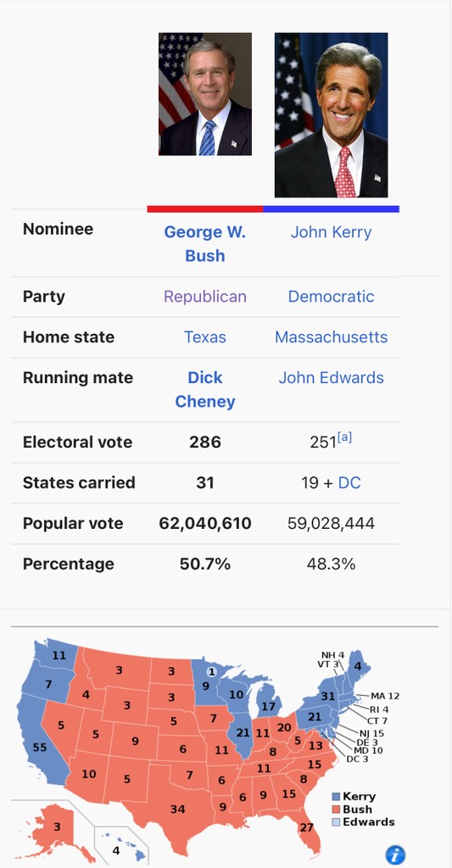Screen dimensions: 452x868
Task: Click the Edwards light blue legend swatch
Action: 336,822
